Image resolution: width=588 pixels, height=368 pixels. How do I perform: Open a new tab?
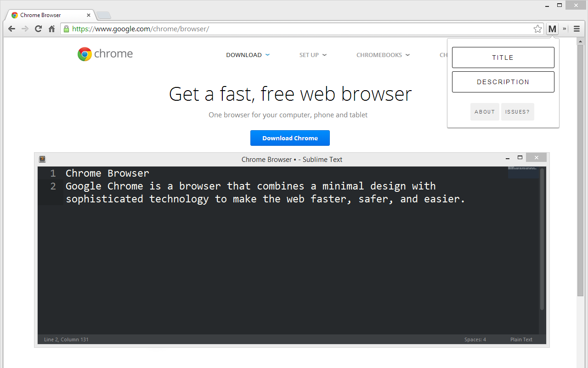click(104, 15)
